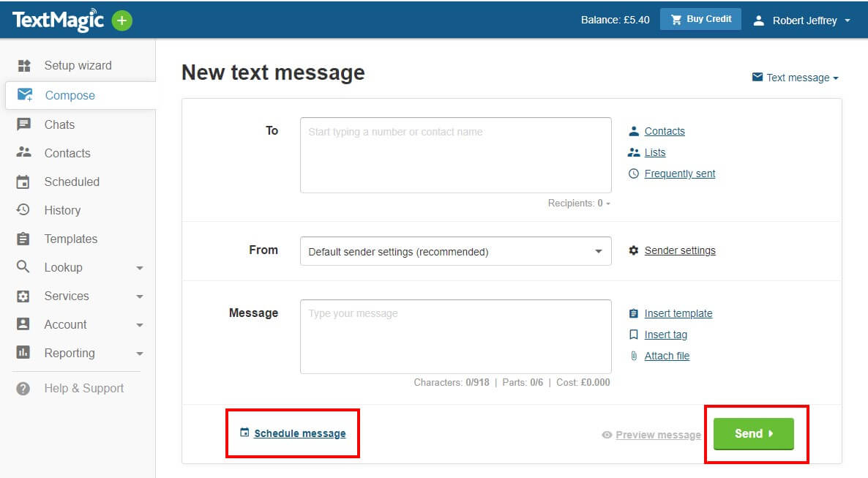Click the Contacts people icon in sidebar
868x478 pixels.
tap(24, 152)
